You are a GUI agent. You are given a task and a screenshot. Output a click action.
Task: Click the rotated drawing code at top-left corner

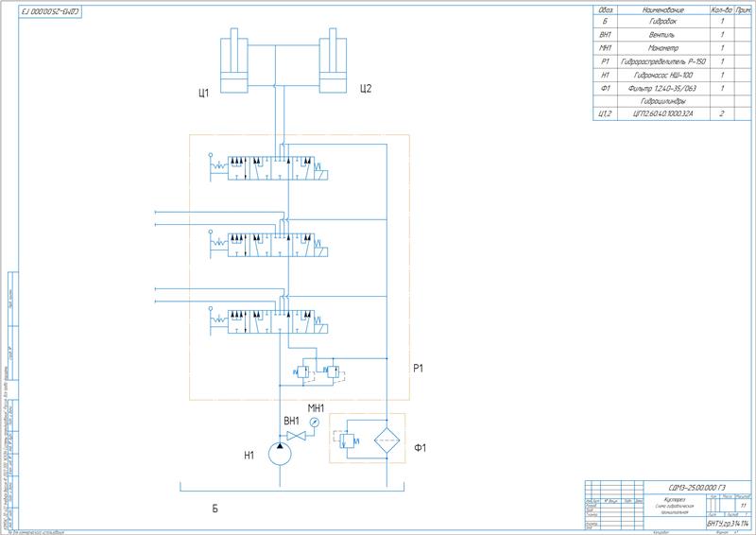50,11
